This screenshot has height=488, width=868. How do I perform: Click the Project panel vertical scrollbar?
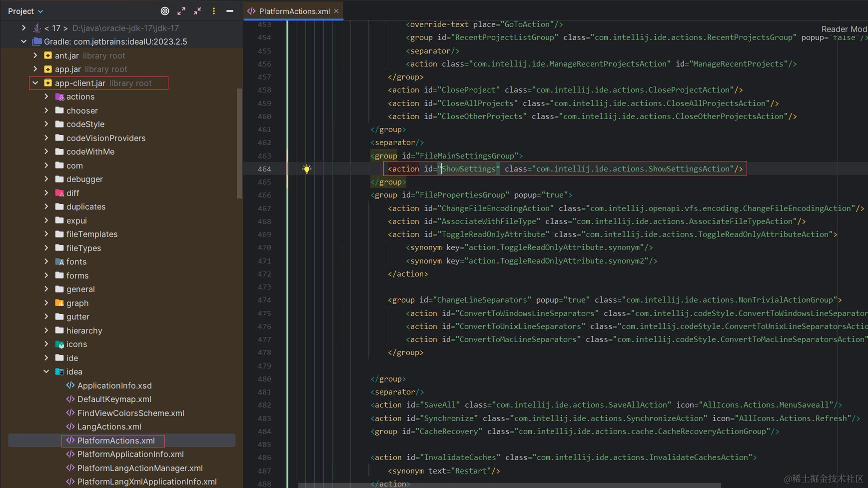pos(239,143)
